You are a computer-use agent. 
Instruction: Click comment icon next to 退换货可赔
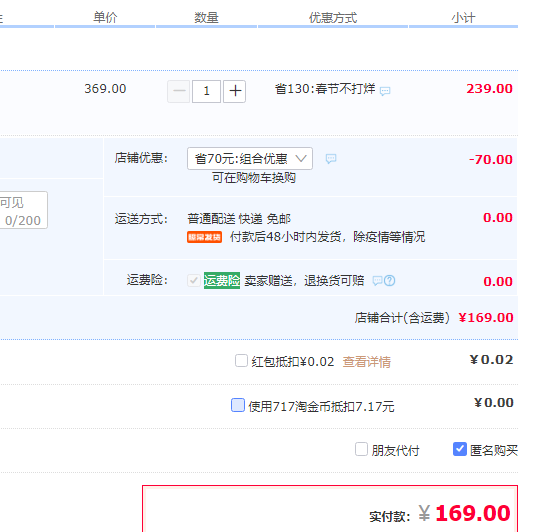click(377, 281)
